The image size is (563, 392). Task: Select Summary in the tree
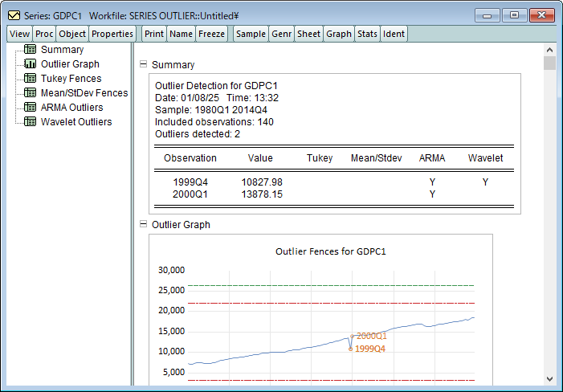[62, 50]
